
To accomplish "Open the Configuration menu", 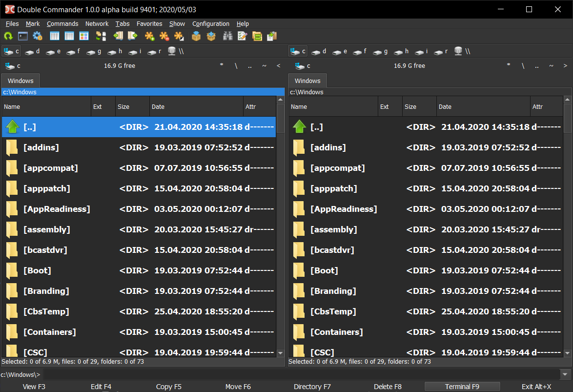I will (x=210, y=23).
